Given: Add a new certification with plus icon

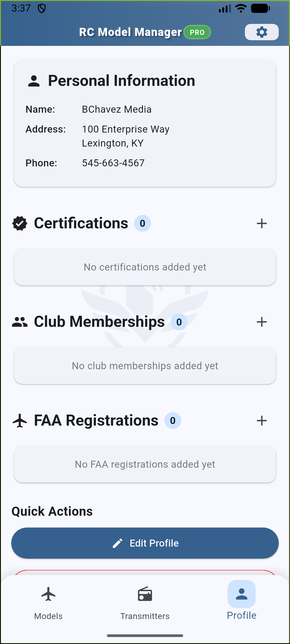Looking at the screenshot, I should pos(262,223).
